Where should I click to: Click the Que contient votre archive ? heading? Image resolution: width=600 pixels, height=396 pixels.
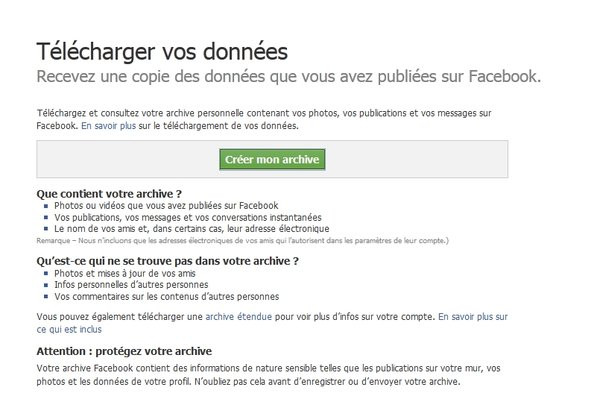[109, 194]
